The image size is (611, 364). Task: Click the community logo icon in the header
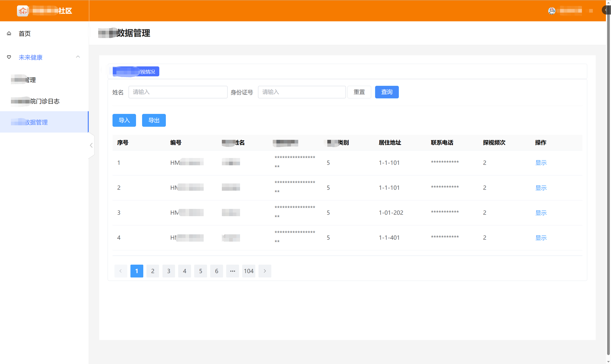coord(23,11)
